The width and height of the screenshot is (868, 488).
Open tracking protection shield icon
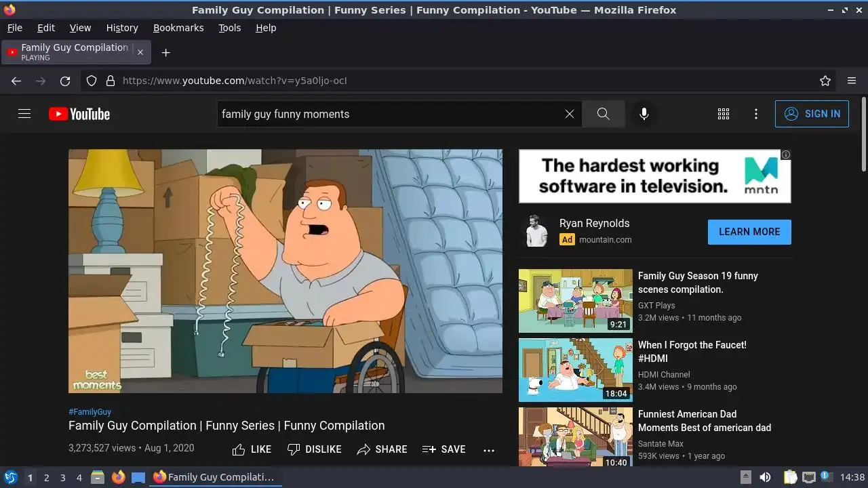pyautogui.click(x=92, y=81)
